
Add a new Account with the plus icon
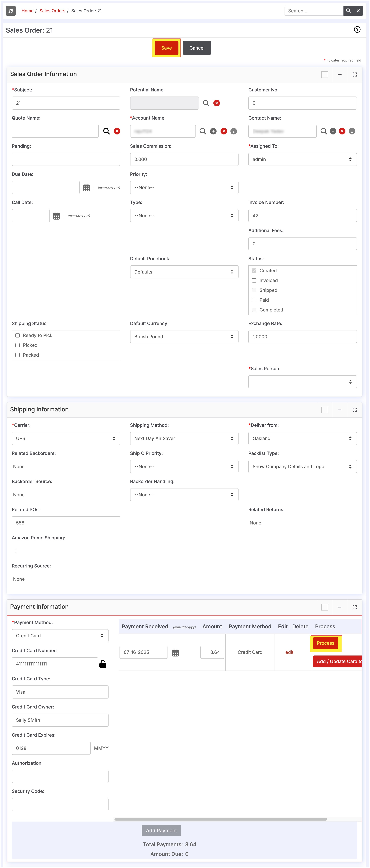(213, 131)
